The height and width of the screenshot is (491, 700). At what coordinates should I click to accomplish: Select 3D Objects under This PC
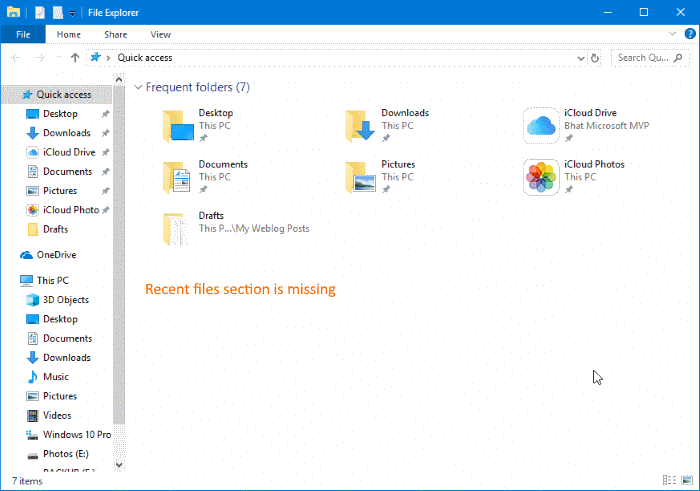pos(58,300)
